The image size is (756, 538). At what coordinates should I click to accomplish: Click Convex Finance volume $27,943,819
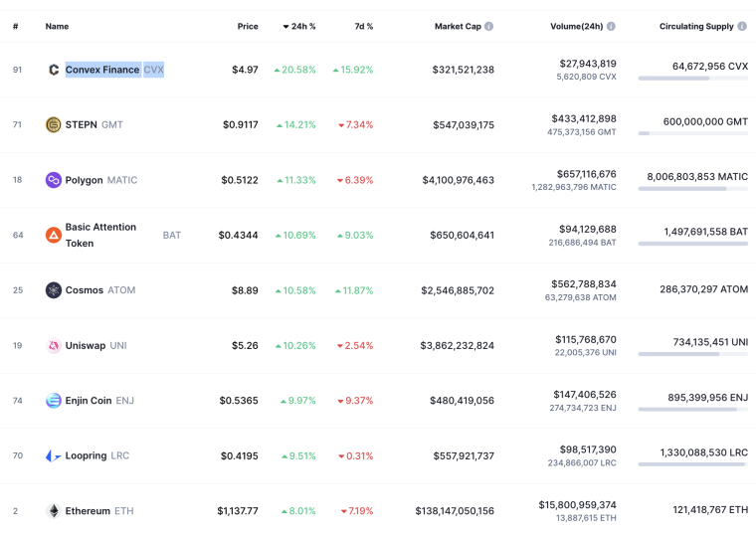588,64
